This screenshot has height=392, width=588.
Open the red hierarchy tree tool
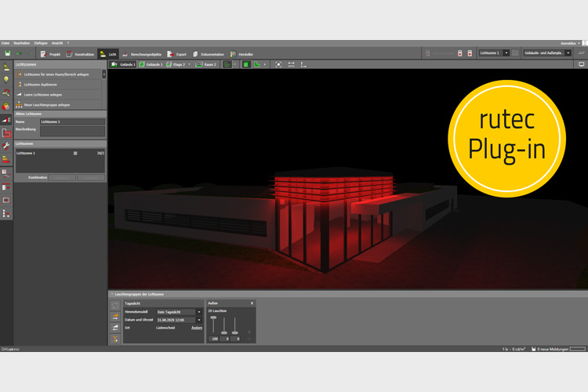pyautogui.click(x=6, y=213)
